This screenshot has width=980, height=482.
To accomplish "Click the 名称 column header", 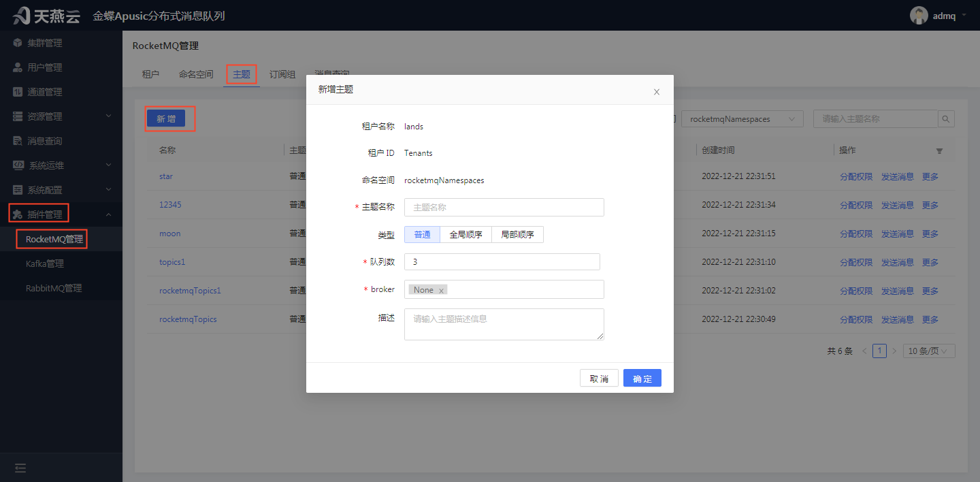I will click(x=167, y=150).
